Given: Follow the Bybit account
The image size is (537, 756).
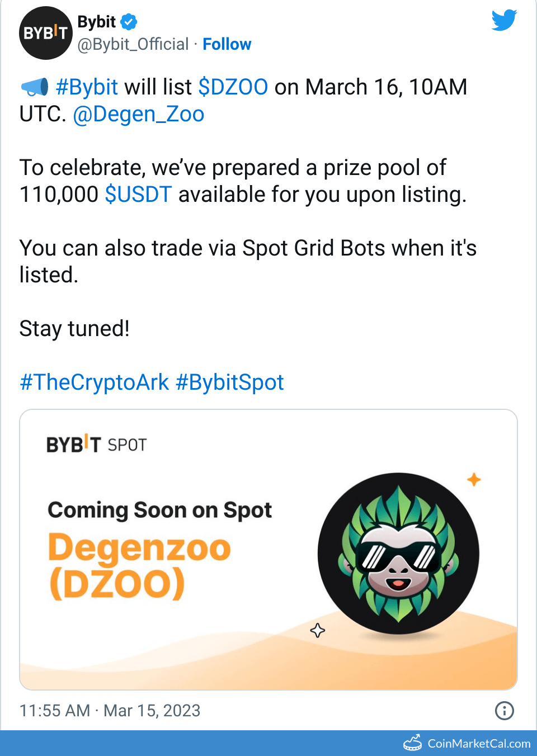Looking at the screenshot, I should click(227, 44).
